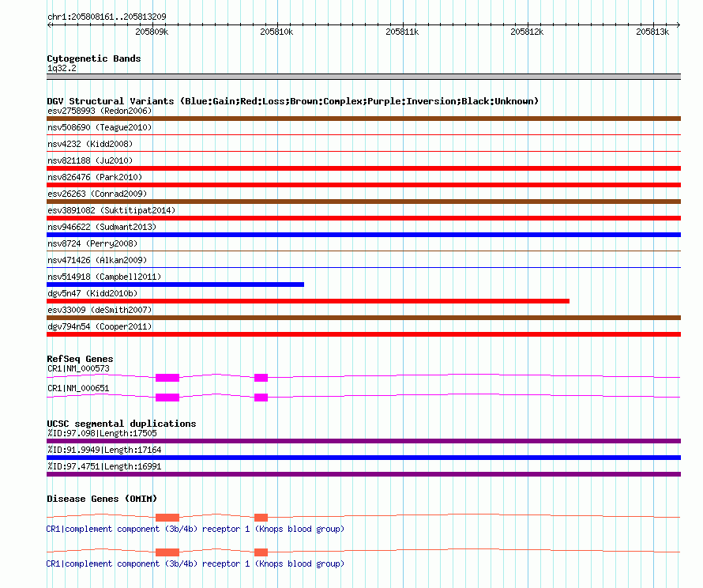The image size is (703, 588).
Task: Select the second exon of CR1|NM_000651
Action: point(261,398)
